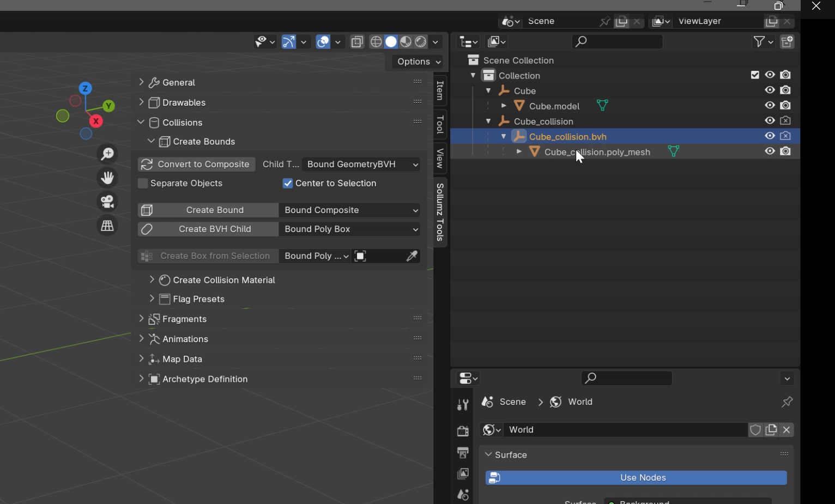Toggle the camera view icon
The height and width of the screenshot is (504, 835).
(x=107, y=202)
